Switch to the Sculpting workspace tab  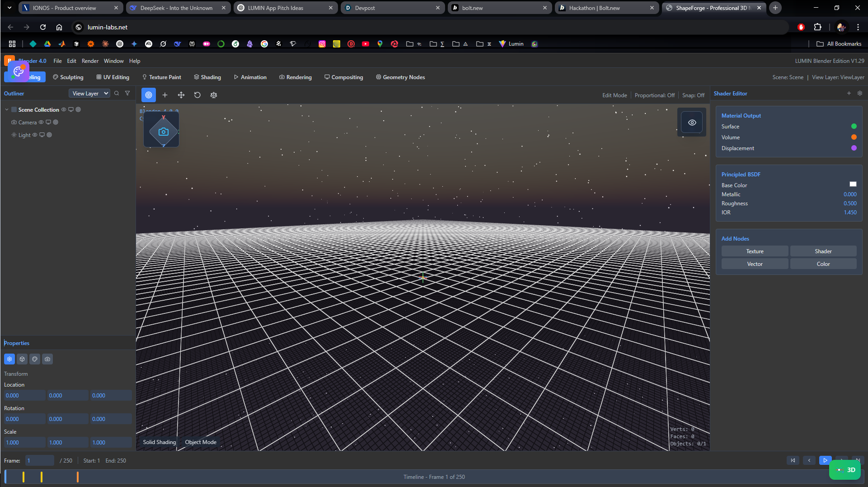tap(68, 77)
